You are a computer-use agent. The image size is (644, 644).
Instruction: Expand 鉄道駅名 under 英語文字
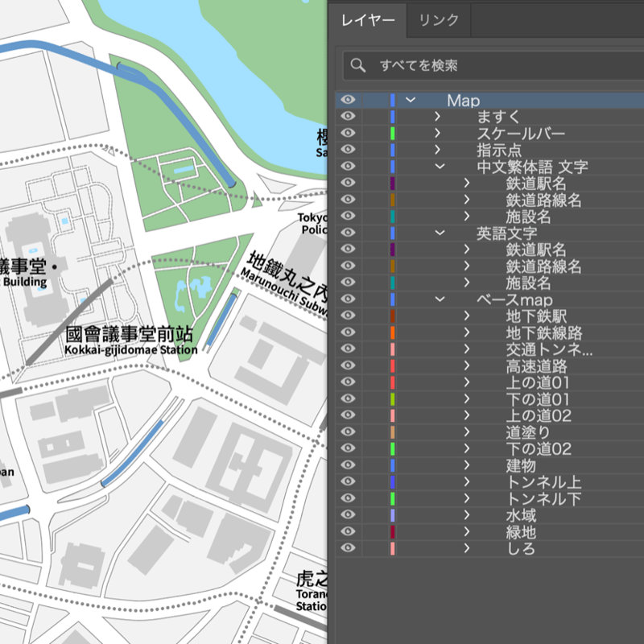pyautogui.click(x=467, y=250)
